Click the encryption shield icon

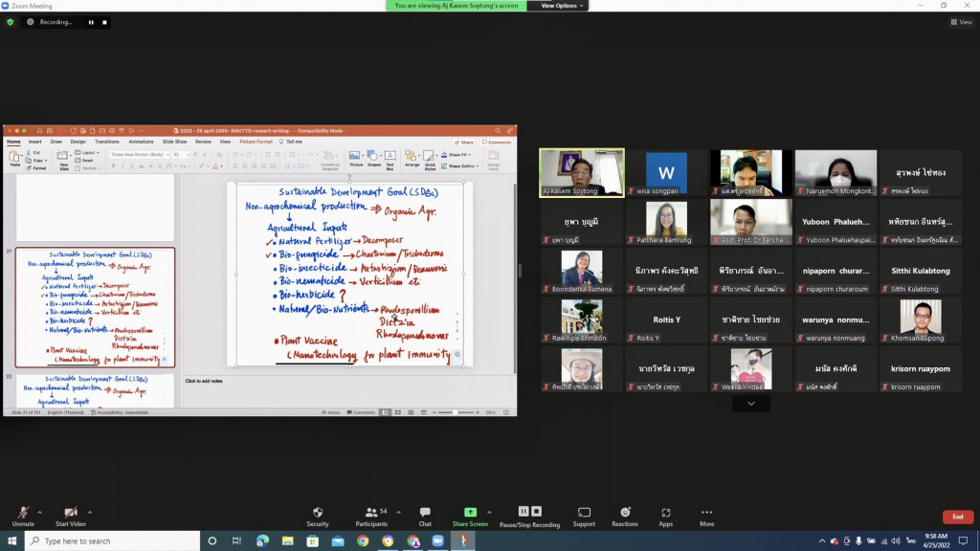[11, 22]
